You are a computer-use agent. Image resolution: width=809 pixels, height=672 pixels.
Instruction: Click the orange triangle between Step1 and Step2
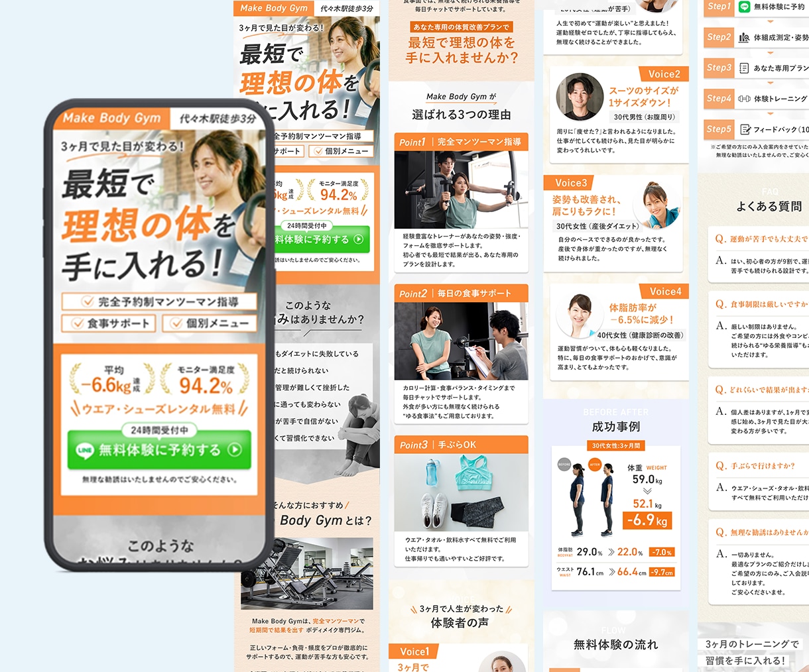(x=770, y=21)
